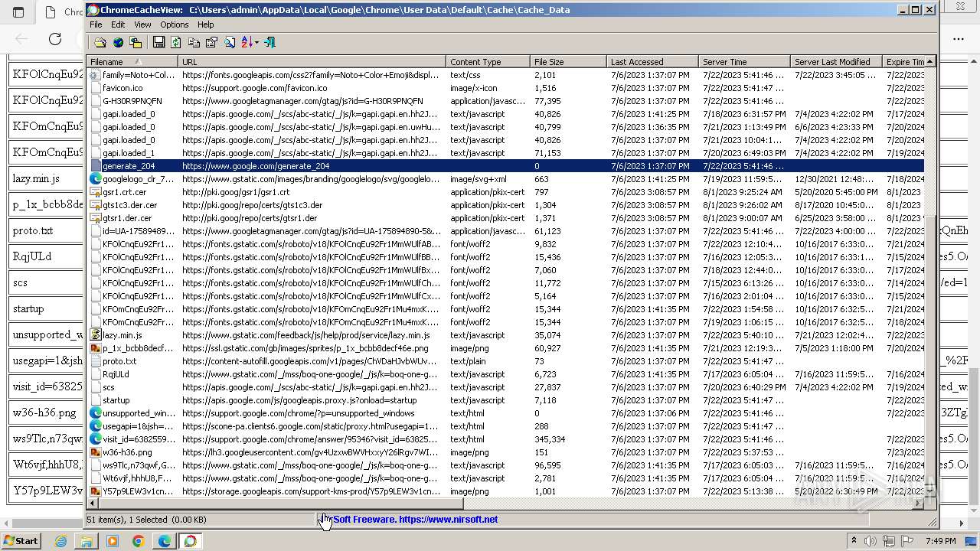
Task: Select the Y57p9LEW3v1cn... row
Action: [x=505, y=491]
